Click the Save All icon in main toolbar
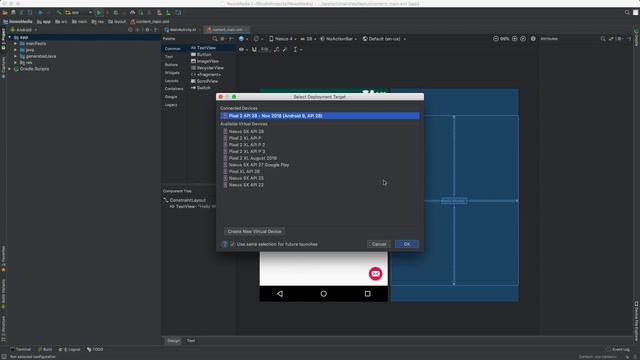This screenshot has width=640, height=360. (13, 13)
